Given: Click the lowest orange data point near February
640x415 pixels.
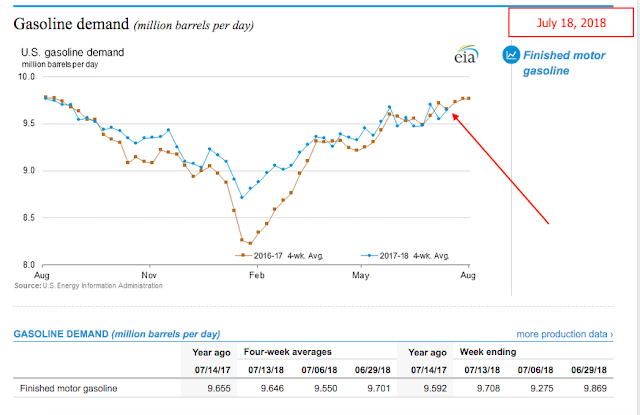Looking at the screenshot, I should coord(250,243).
